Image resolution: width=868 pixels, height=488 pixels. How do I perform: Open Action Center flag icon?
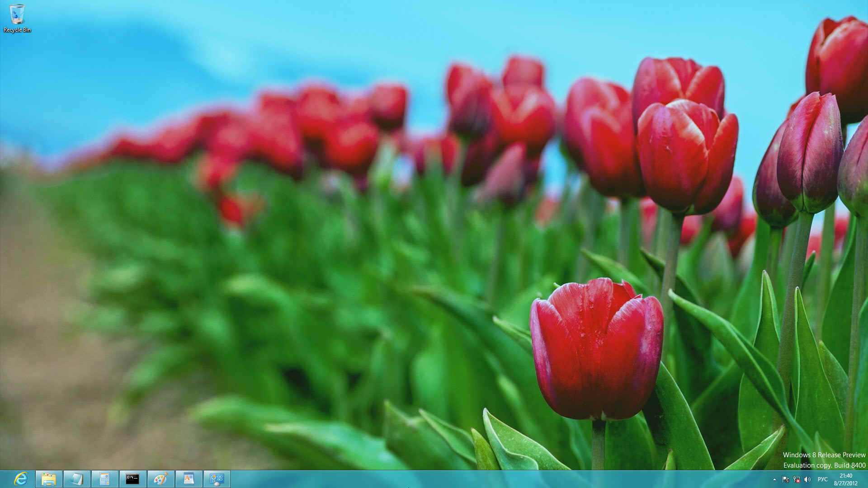click(786, 479)
